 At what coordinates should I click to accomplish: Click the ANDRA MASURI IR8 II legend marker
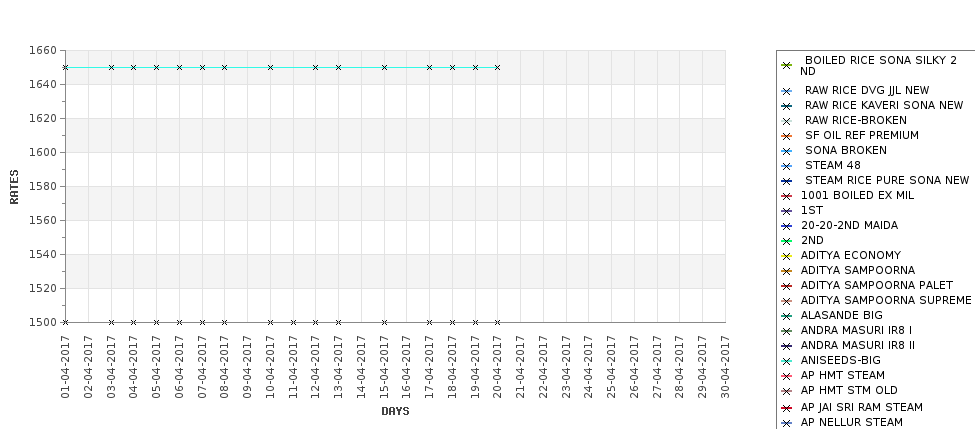[x=787, y=346]
